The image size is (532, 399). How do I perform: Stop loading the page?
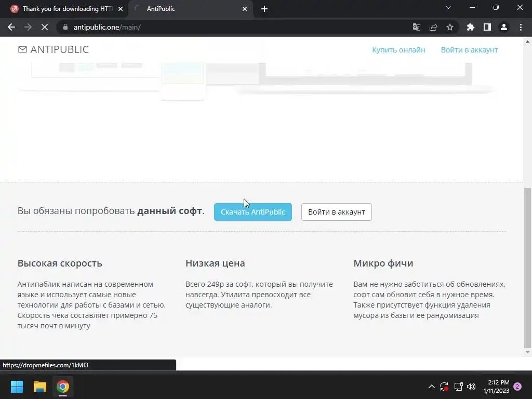coord(45,27)
